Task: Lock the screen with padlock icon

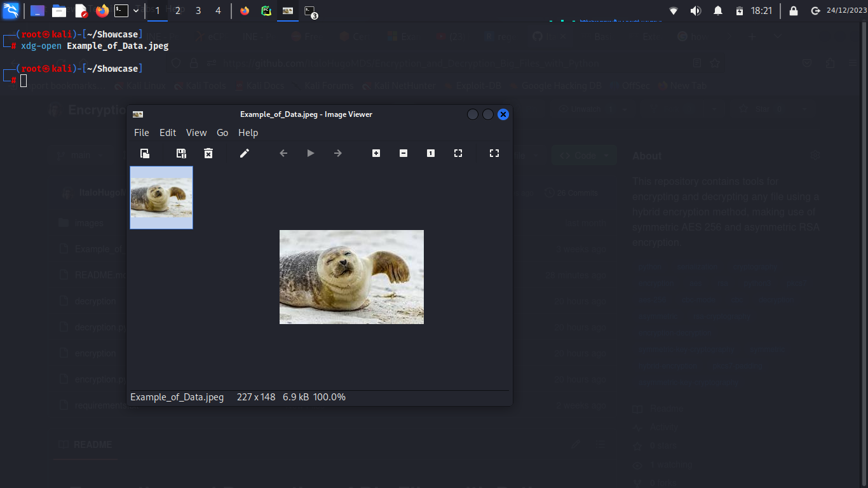Action: coord(794,11)
